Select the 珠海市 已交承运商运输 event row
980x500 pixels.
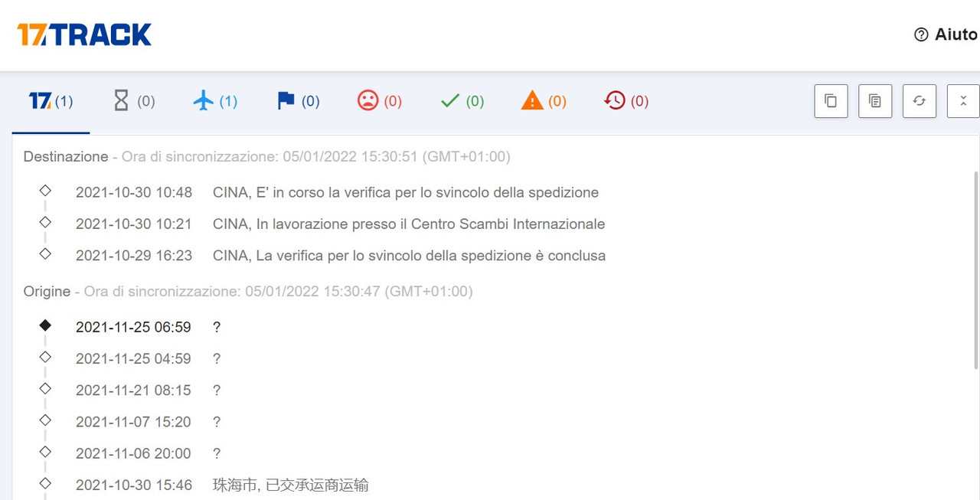[x=222, y=485]
